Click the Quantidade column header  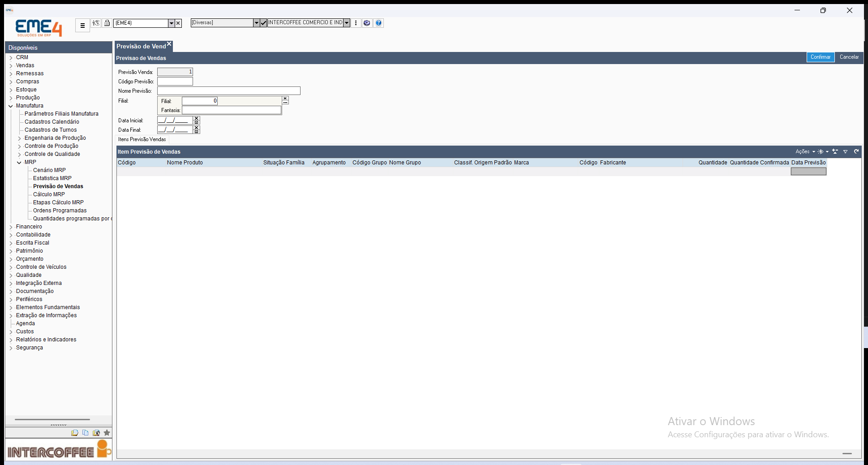pos(713,163)
